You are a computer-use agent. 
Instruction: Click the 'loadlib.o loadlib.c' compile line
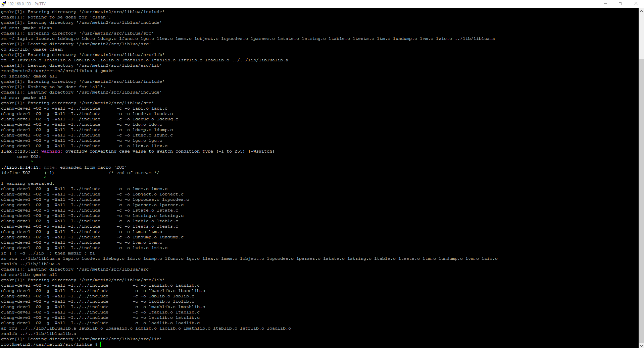[x=100, y=323]
